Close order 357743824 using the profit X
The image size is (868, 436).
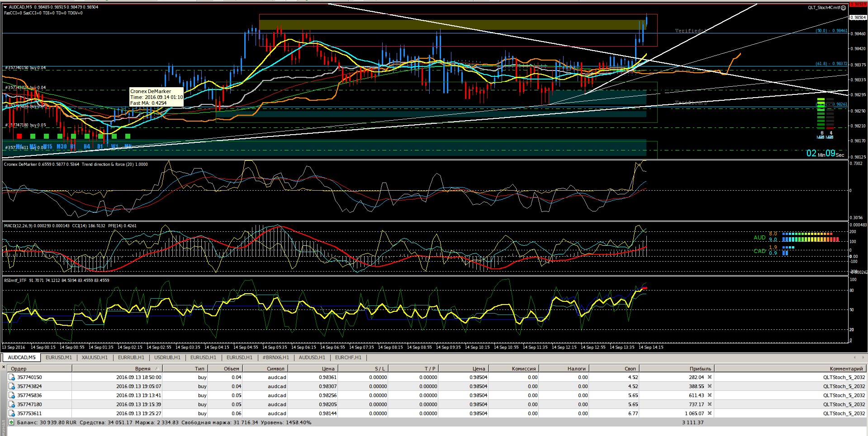[x=710, y=386]
